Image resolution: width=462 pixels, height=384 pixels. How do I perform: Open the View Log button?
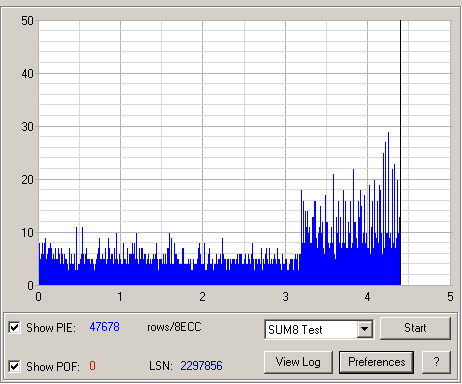tap(298, 362)
